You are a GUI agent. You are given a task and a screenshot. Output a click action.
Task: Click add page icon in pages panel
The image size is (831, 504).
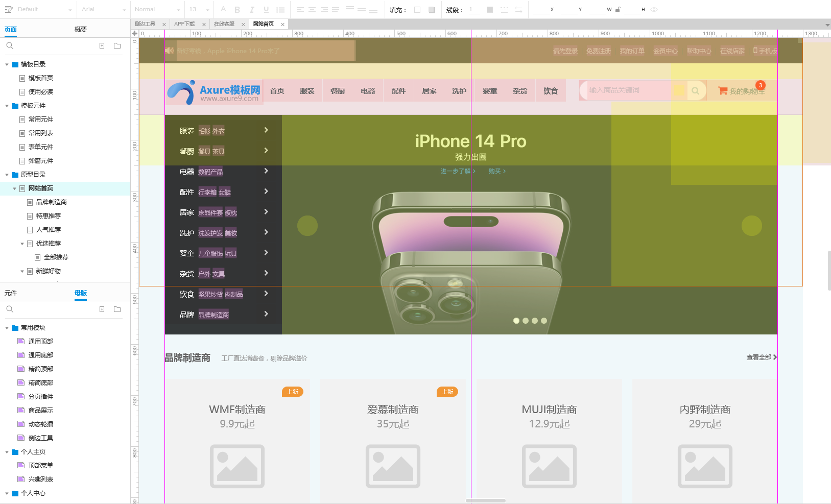coord(102,46)
